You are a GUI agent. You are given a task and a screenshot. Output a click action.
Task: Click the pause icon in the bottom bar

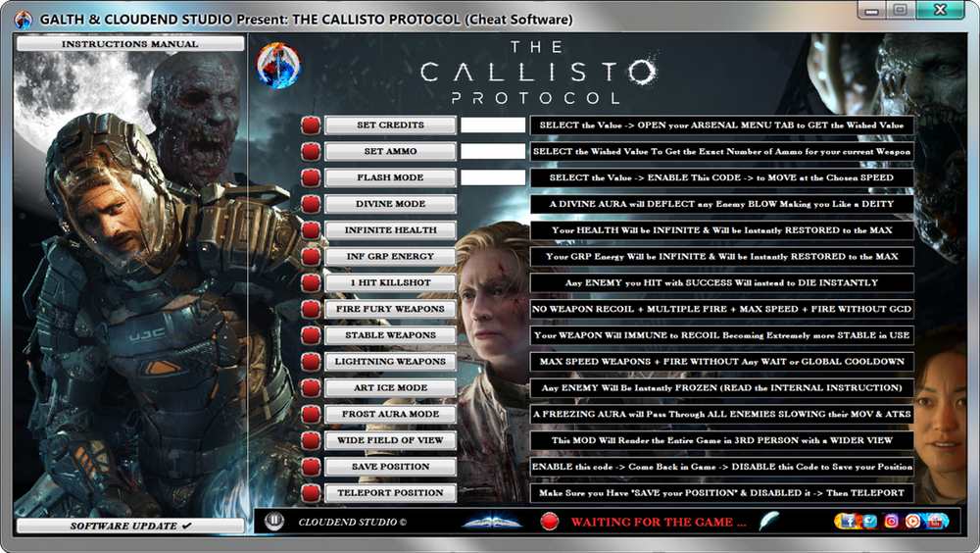pos(274,521)
